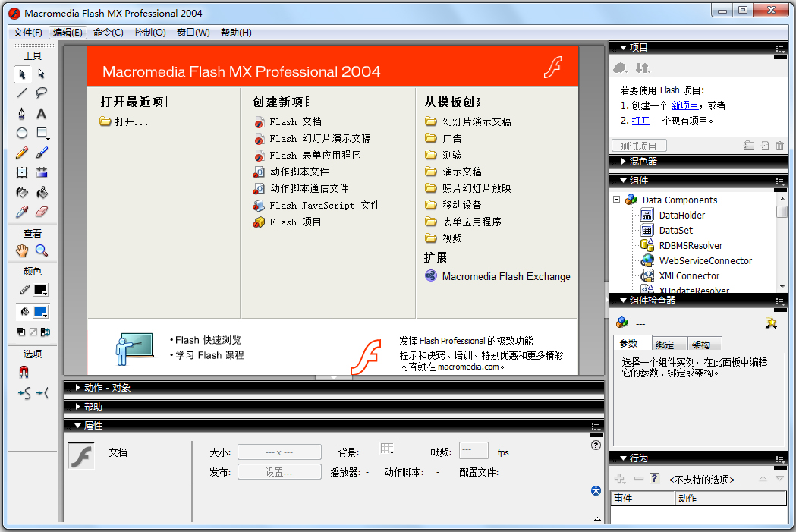This screenshot has width=796, height=532.
Task: Collapse the Data Components tree node
Action: point(617,200)
